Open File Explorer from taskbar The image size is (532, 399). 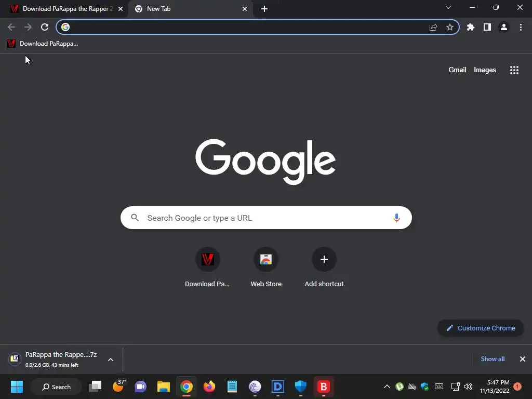coord(164,387)
